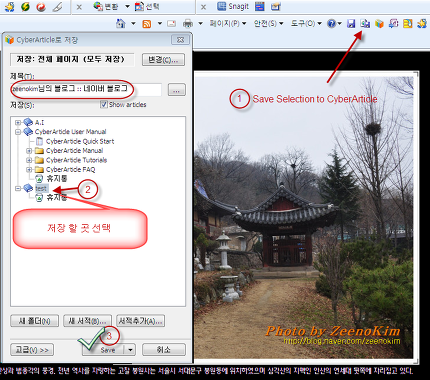Click the 고급(V) >> button
The width and height of the screenshot is (430, 380).
click(32, 350)
